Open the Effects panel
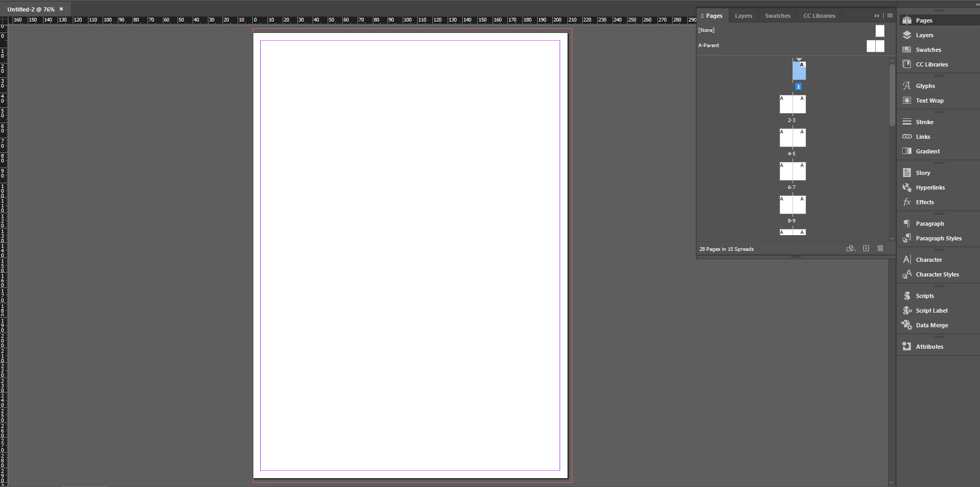Screen dimensions: 980x487 click(924, 202)
